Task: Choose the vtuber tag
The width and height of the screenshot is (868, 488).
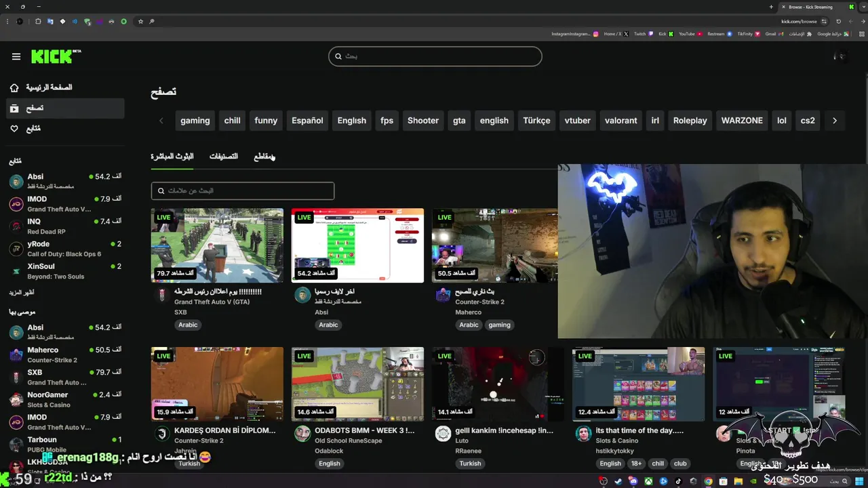Action: (578, 121)
